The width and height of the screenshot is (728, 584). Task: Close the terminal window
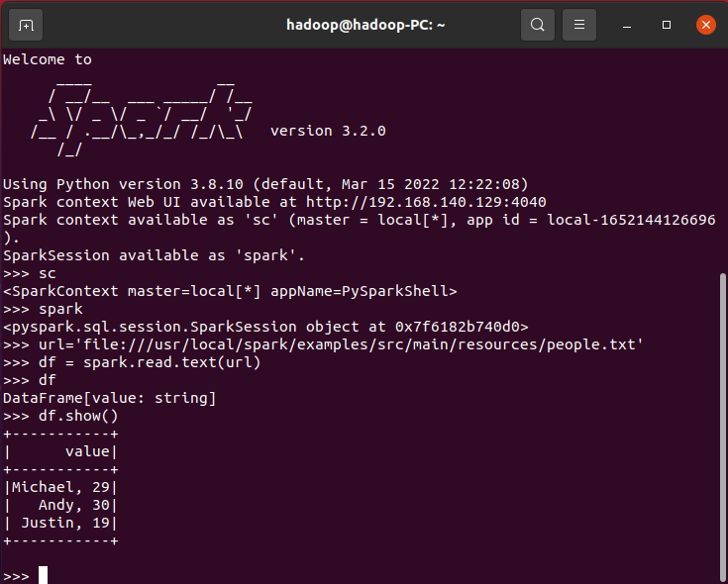(705, 25)
